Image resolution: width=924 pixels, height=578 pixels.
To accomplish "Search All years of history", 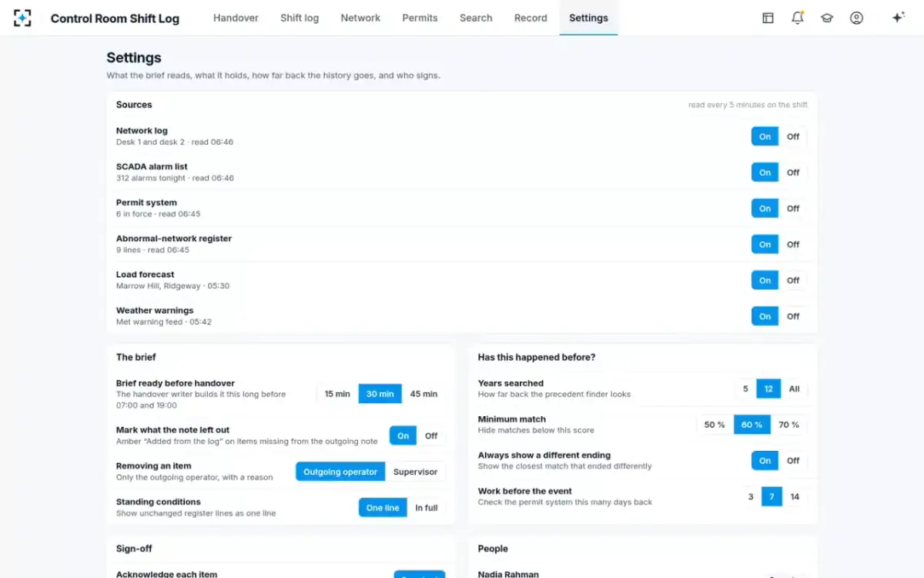I will click(x=794, y=389).
